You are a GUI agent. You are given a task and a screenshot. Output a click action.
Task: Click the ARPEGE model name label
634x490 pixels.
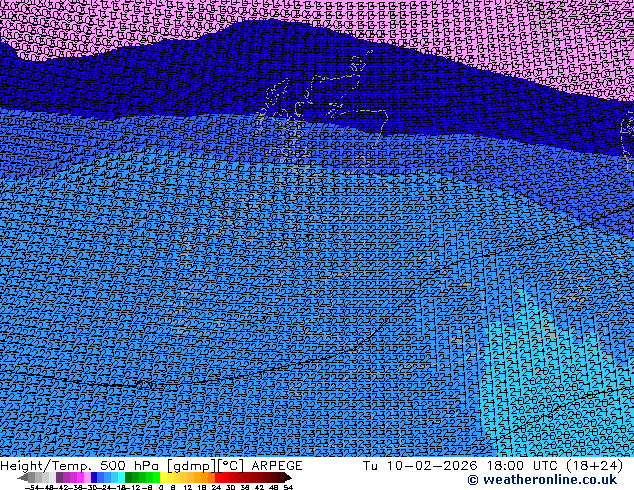click(277, 466)
